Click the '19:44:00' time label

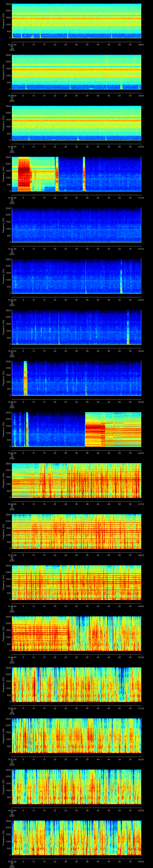(12, 402)
